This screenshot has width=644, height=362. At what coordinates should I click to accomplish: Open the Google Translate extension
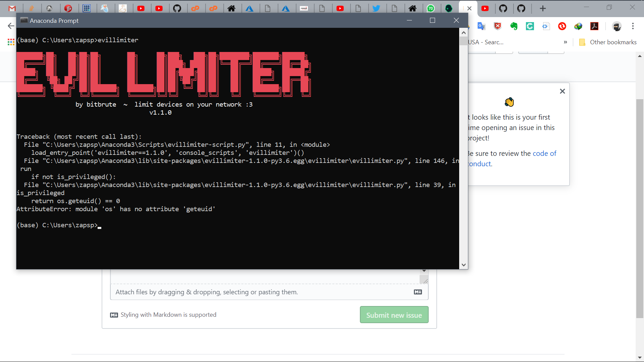click(482, 26)
